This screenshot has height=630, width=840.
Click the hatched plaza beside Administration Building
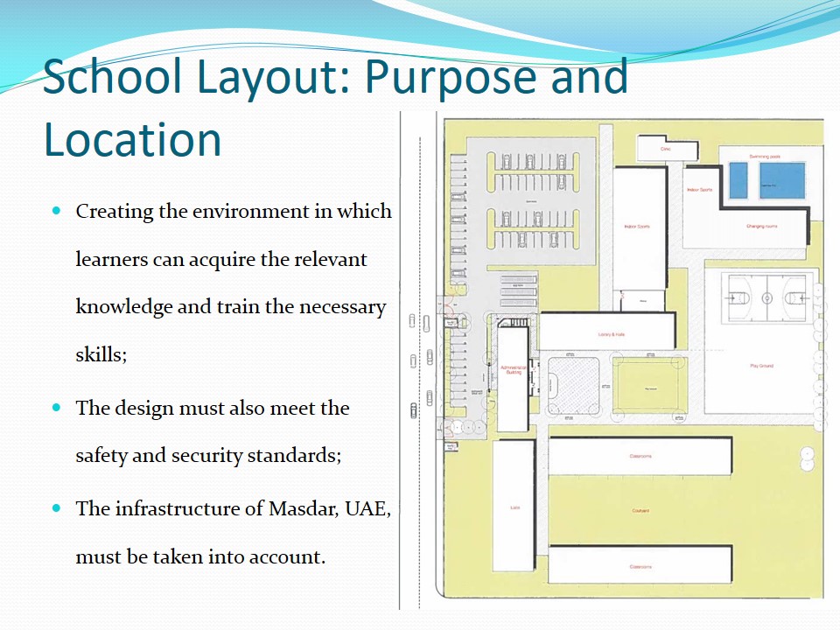(x=570, y=384)
